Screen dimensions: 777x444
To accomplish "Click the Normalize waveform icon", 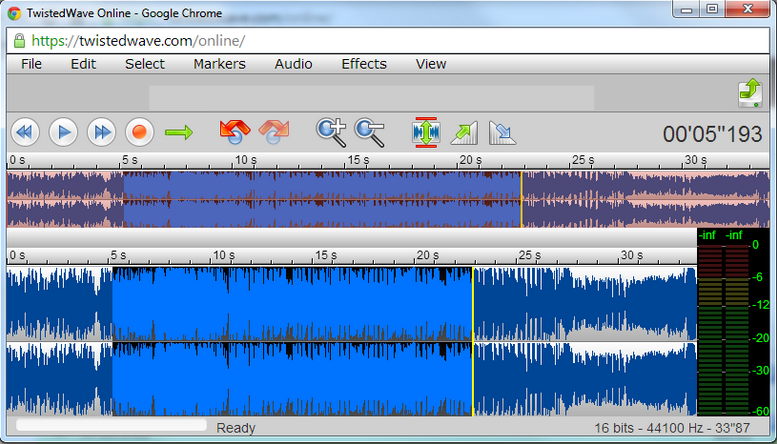I will tap(426, 132).
